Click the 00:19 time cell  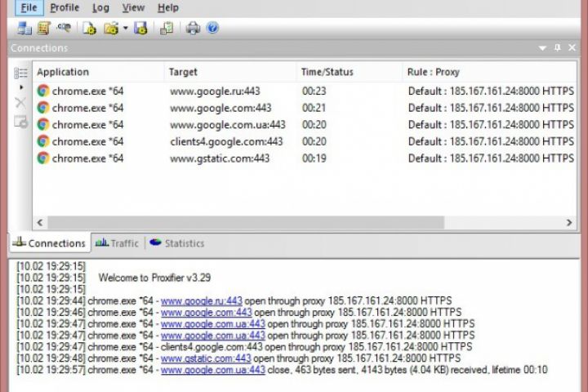314,158
